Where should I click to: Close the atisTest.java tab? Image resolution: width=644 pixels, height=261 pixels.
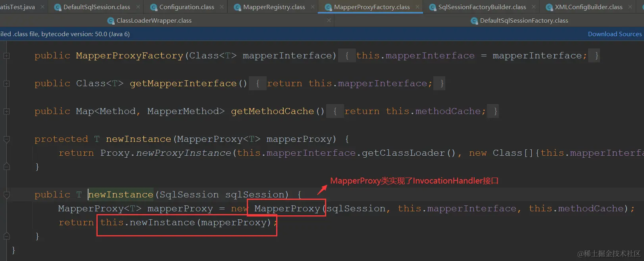[x=43, y=7]
